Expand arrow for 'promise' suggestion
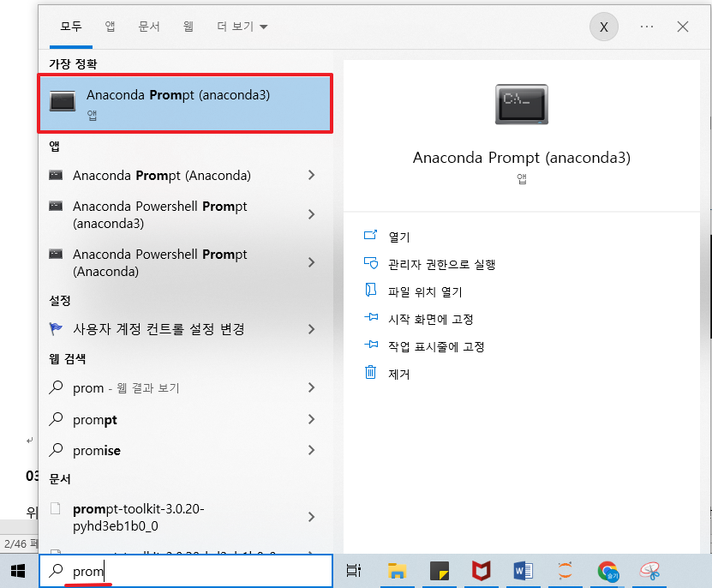Screen dimensions: 712x588 pyautogui.click(x=312, y=450)
